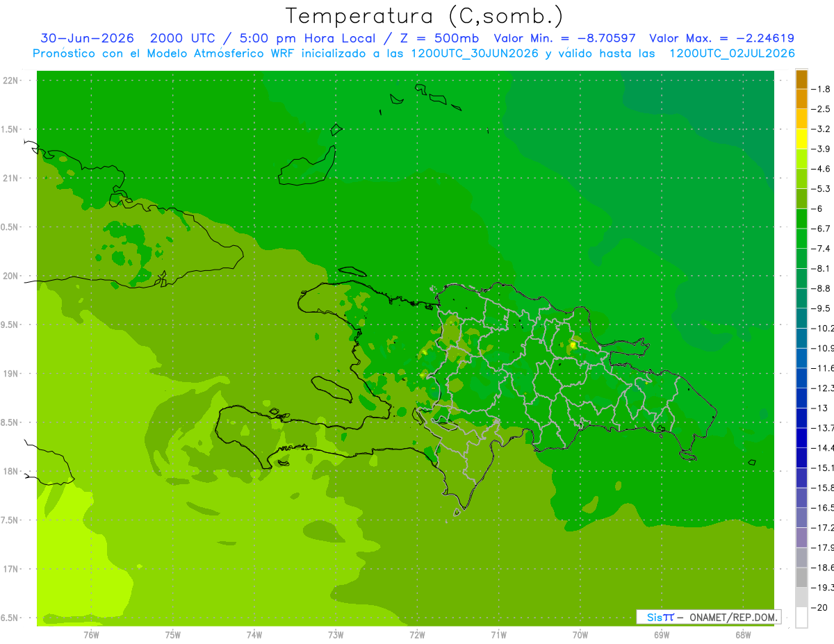
Task: Click the "Valor Min. = -8.70597" value
Action: [564, 38]
